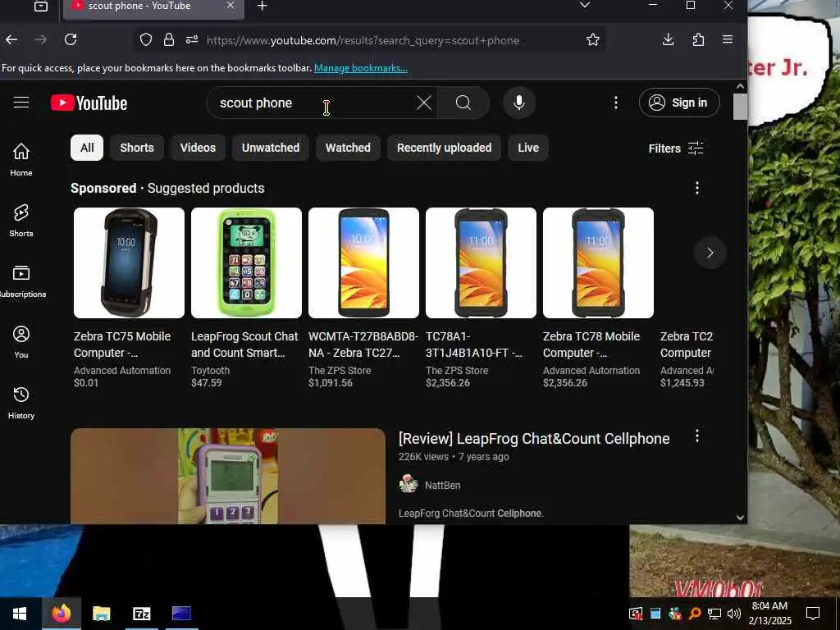Screen dimensions: 840x630
Task: Open History in sidebar
Action: (21, 402)
